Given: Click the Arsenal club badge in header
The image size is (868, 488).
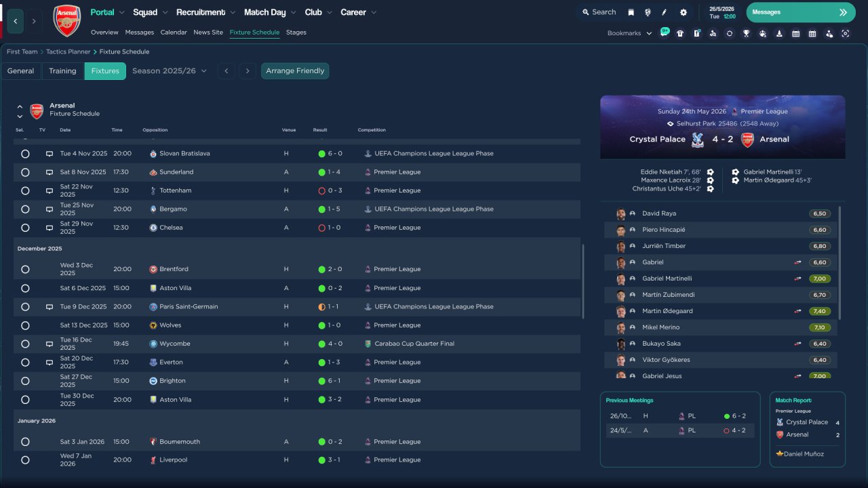Looking at the screenshot, I should pyautogui.click(x=66, y=21).
